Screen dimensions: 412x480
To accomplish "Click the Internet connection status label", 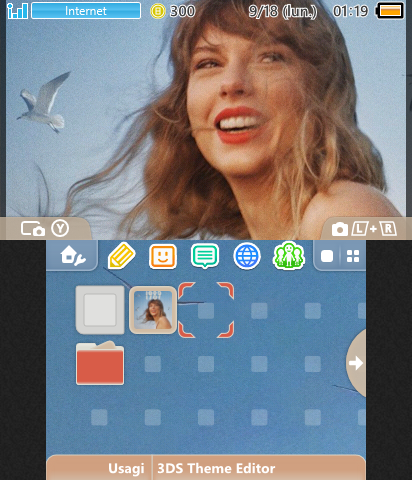I will coord(86,11).
